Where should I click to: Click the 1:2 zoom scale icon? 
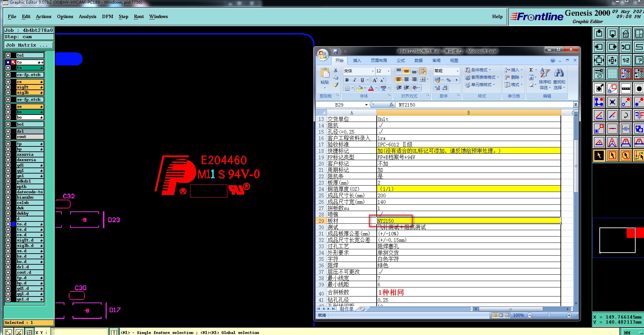(626, 60)
